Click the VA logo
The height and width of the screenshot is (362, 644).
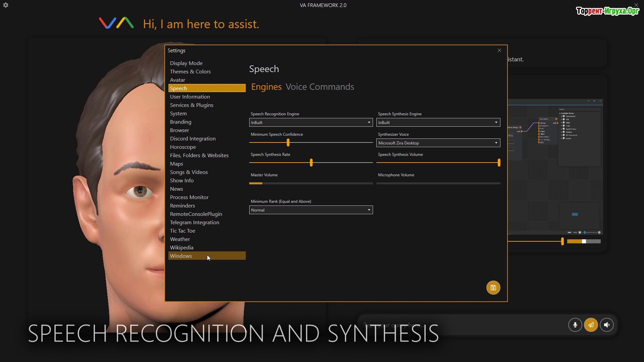(x=116, y=23)
